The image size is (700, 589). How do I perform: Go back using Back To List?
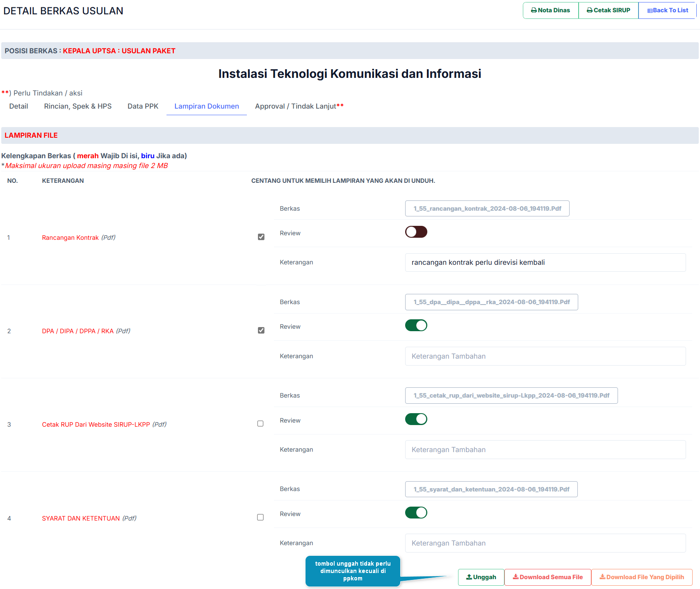tap(667, 10)
